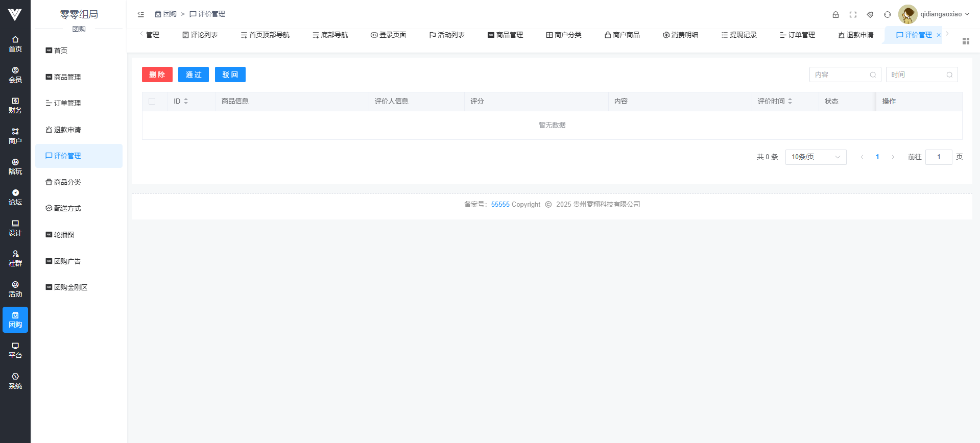
Task: Click the search icon in 内容 field
Action: pos(873,75)
